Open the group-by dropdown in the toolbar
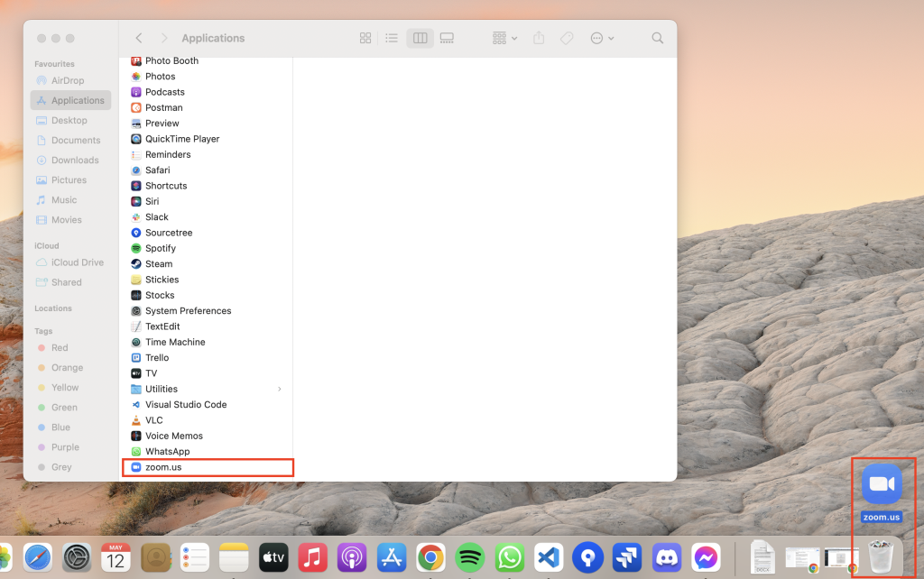The width and height of the screenshot is (924, 579). coord(504,38)
